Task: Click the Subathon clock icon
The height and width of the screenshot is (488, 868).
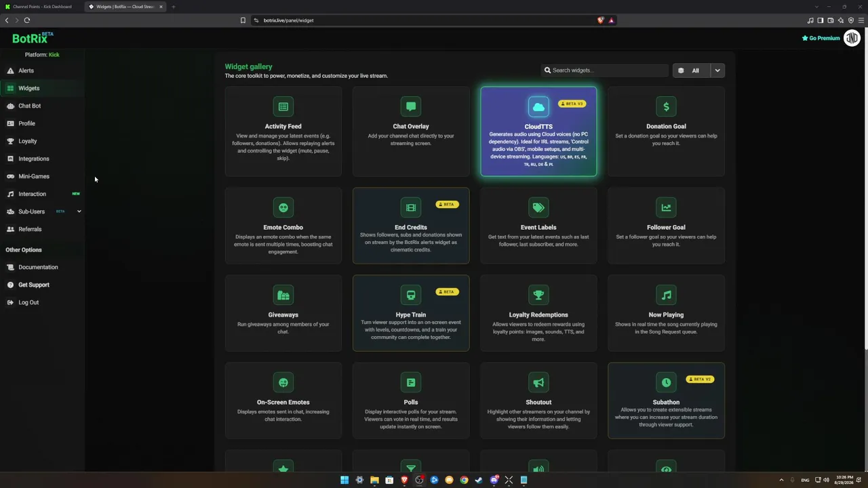Action: [666, 382]
